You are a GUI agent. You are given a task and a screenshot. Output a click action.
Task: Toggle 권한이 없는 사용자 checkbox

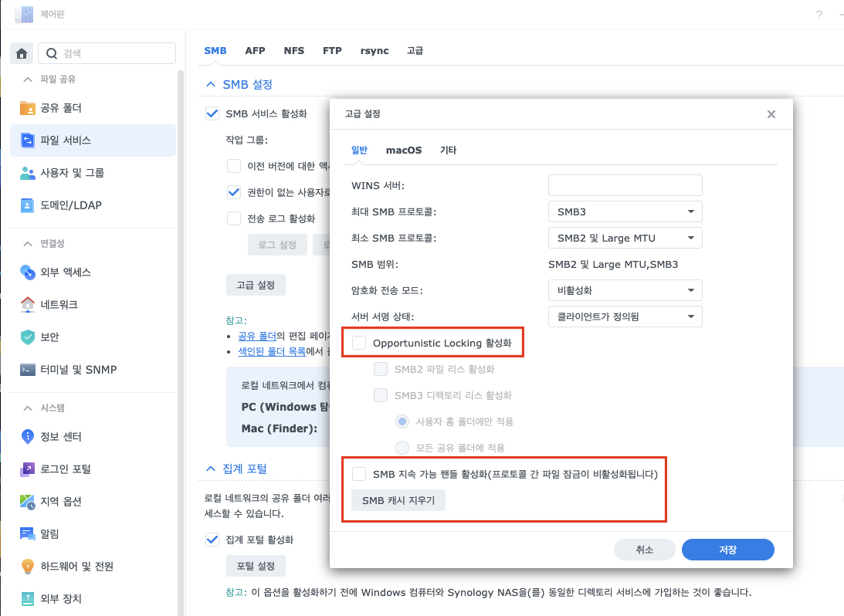[234, 192]
